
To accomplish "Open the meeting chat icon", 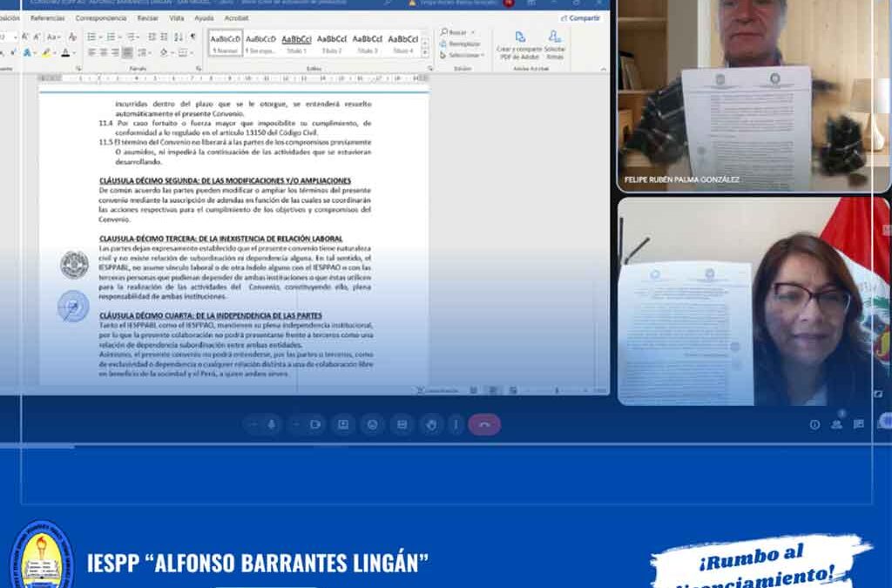I will pyautogui.click(x=859, y=424).
